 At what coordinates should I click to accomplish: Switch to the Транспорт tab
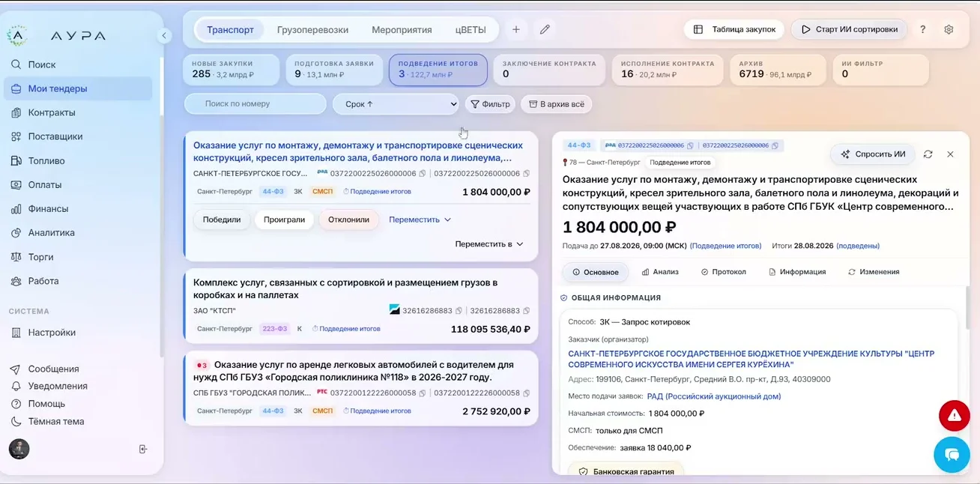click(x=230, y=30)
